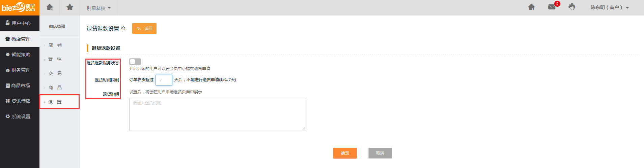644x168 pixels.
Task: Expand the 交易 submenu item
Action: coord(55,73)
